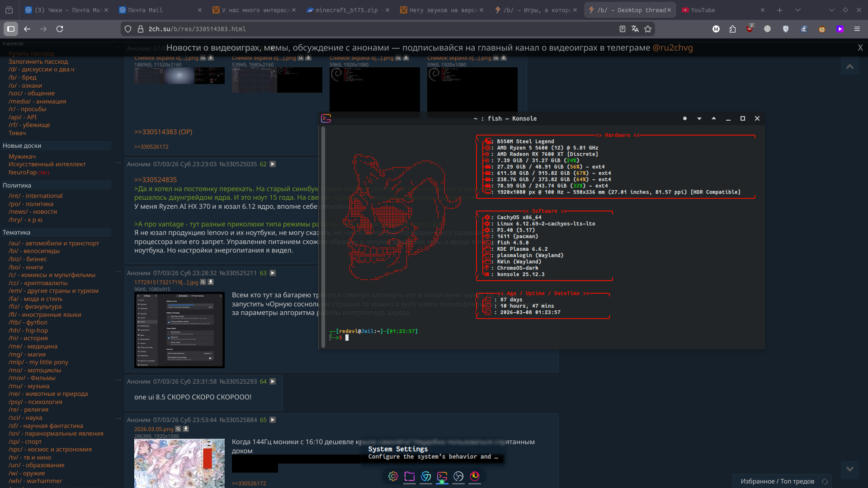This screenshot has width=868, height=488.
Task: Open the uBlock Origin extension icon
Action: [750, 29]
